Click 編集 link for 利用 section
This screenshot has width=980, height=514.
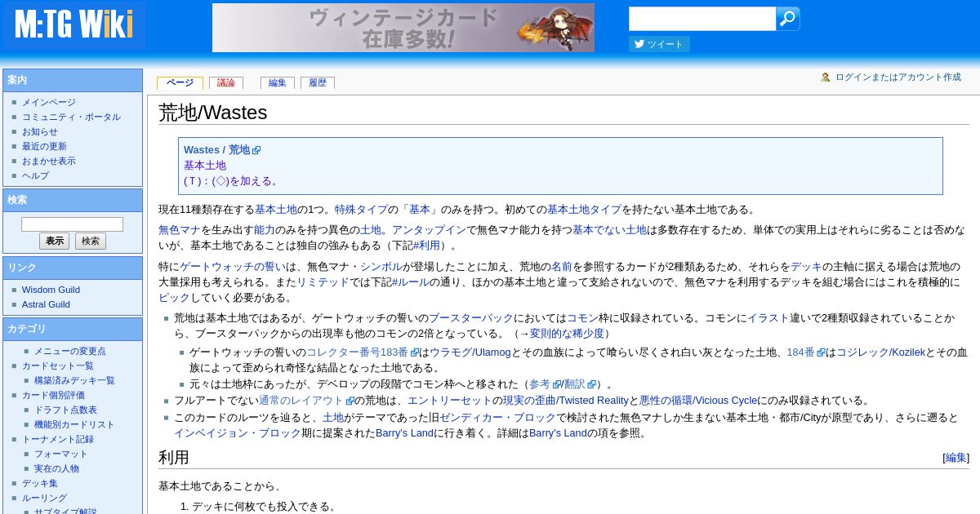click(955, 459)
